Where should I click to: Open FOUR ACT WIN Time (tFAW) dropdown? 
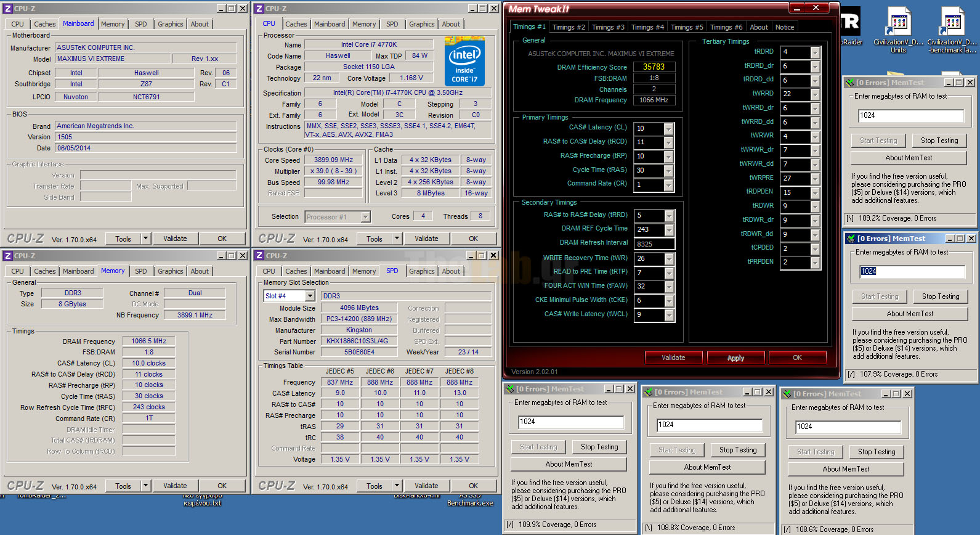(669, 287)
